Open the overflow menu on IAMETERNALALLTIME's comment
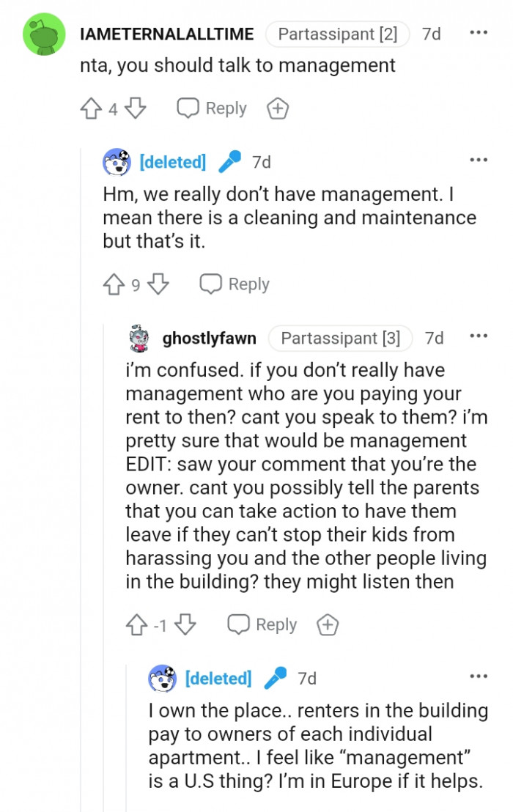Viewport: 513px width, 812px height. pyautogui.click(x=478, y=32)
